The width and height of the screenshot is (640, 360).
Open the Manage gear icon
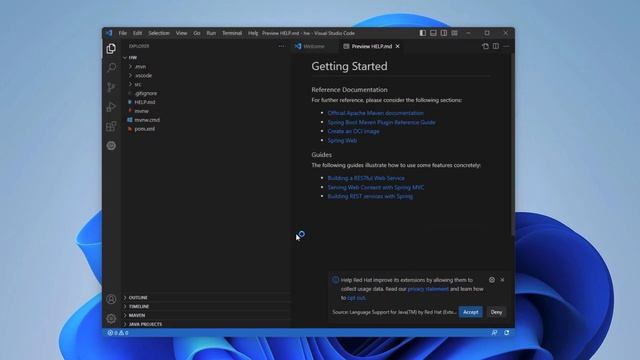(111, 318)
